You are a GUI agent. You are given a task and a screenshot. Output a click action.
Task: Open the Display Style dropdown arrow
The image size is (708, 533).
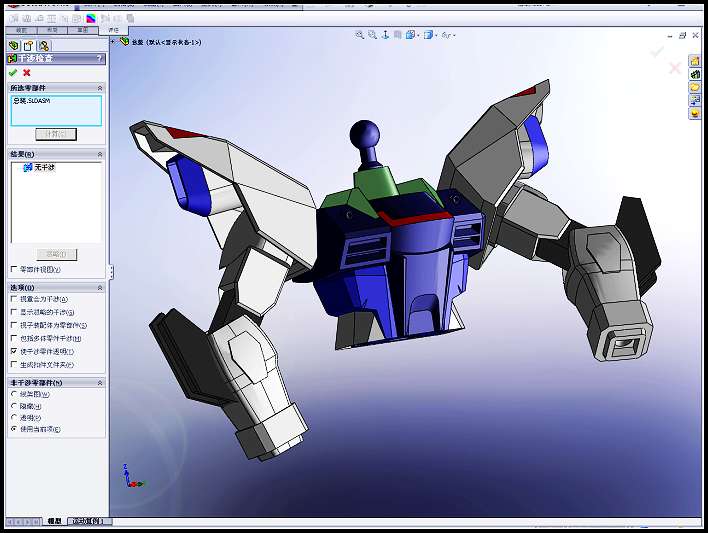point(436,35)
